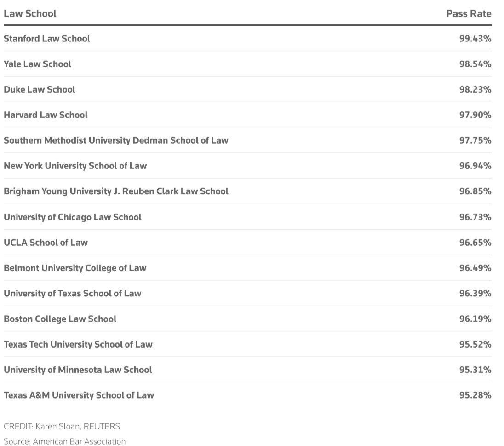Screen dimensions: 504x446
Task: Select the Stanford Law School row name
Action: (47, 39)
